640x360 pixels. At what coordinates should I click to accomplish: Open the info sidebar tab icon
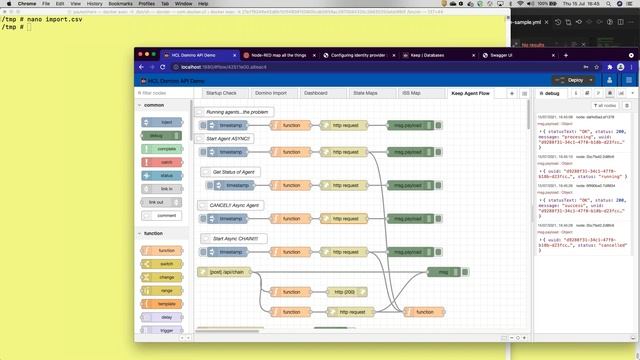coord(576,93)
